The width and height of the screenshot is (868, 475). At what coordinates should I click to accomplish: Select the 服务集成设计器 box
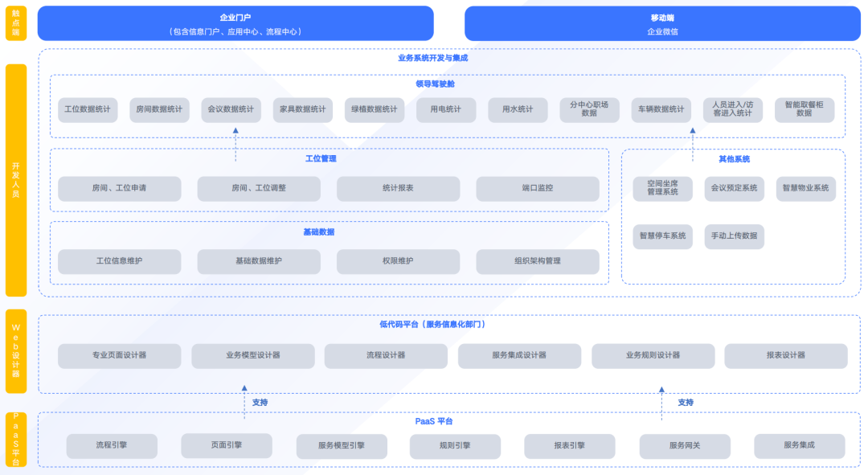pos(519,355)
